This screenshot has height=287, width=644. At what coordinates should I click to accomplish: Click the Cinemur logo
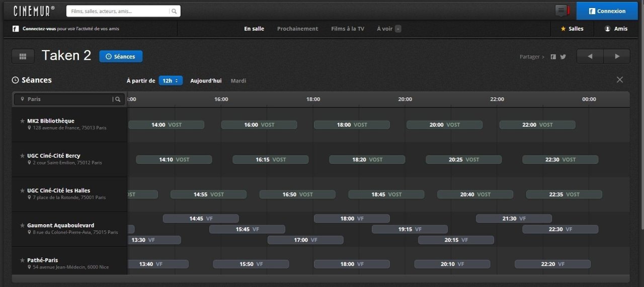click(x=34, y=11)
